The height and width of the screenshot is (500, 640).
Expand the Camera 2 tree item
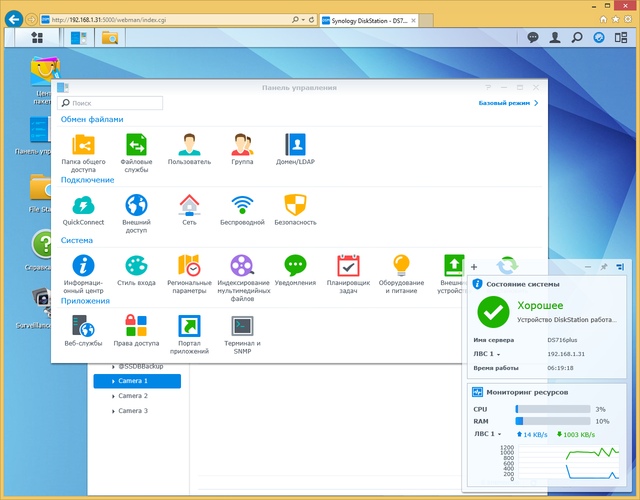[113, 396]
